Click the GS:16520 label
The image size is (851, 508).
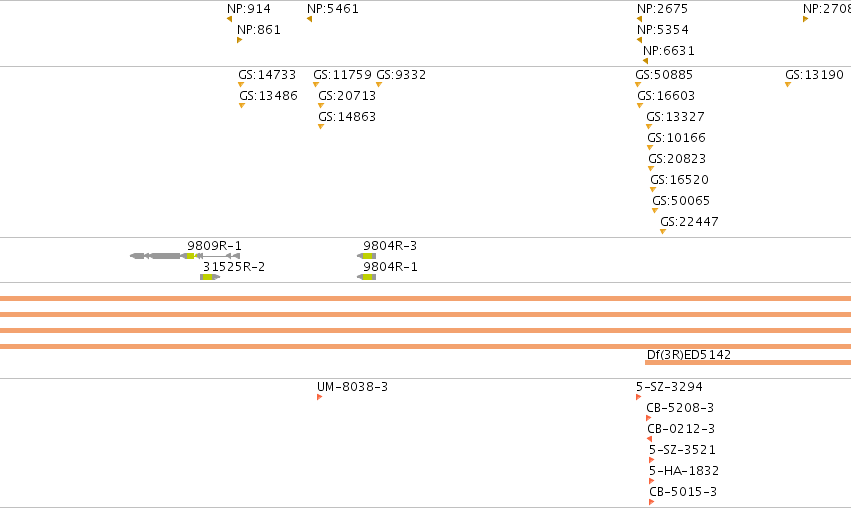coord(679,180)
